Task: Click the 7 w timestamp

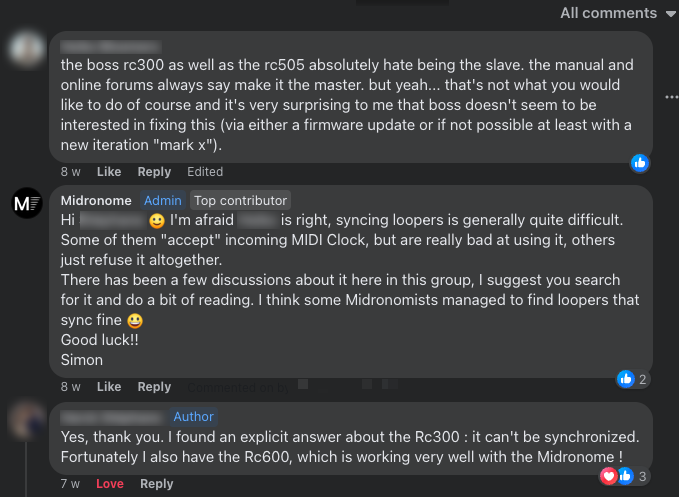Action: click(70, 484)
